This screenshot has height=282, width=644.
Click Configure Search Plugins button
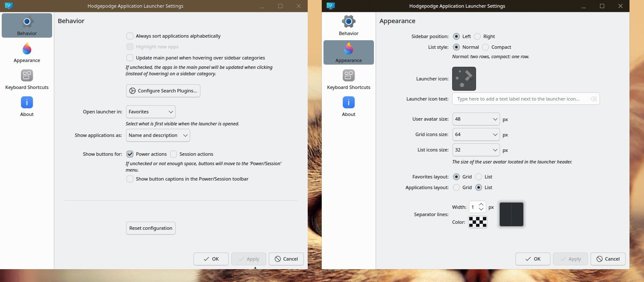click(163, 91)
